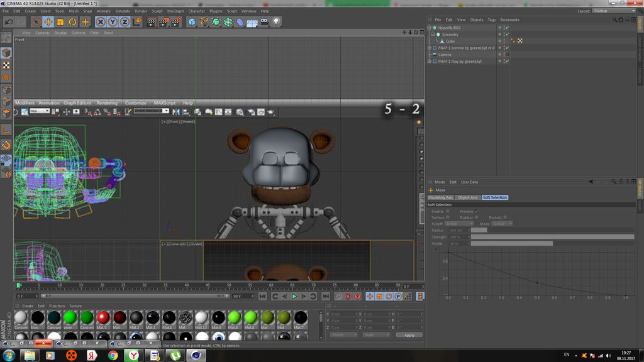This screenshot has height=362, width=644.
Task: Click Render to Picture Viewer icon
Action: click(164, 22)
